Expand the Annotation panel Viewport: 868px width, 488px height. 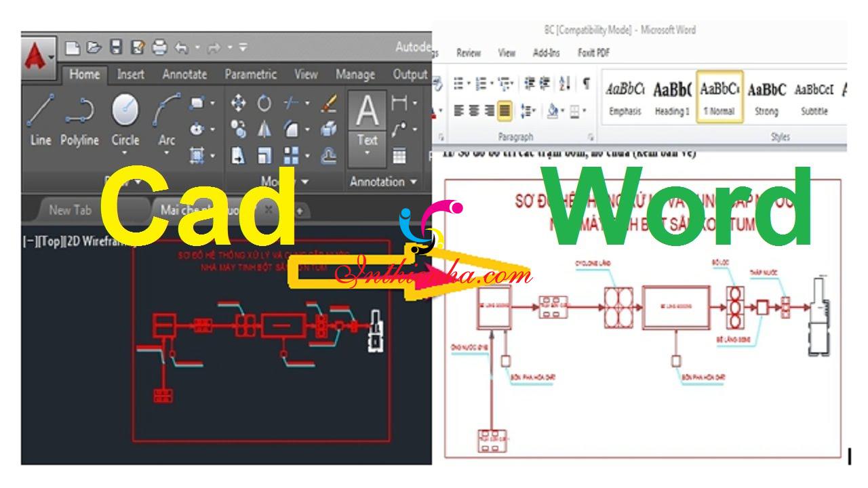pyautogui.click(x=383, y=182)
